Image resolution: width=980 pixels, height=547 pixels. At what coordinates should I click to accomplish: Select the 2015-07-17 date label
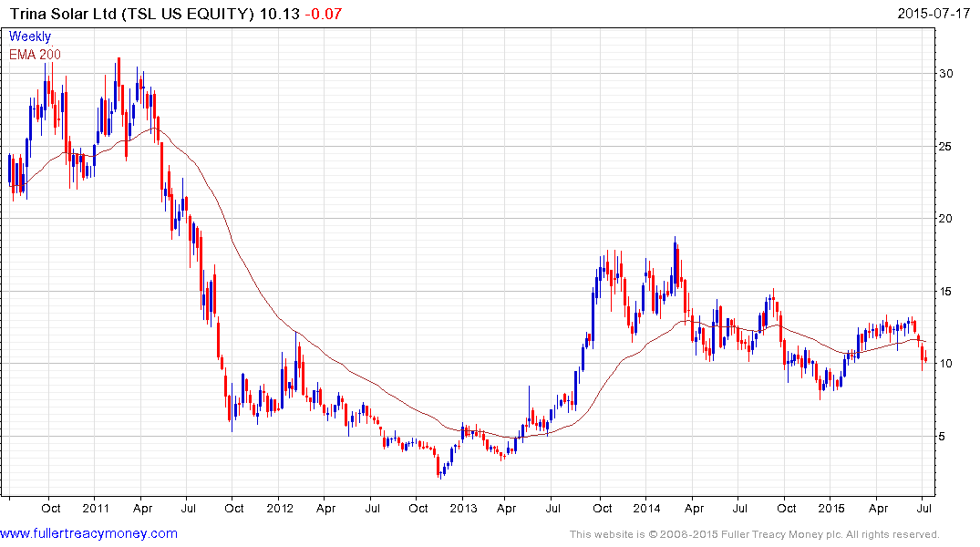934,13
